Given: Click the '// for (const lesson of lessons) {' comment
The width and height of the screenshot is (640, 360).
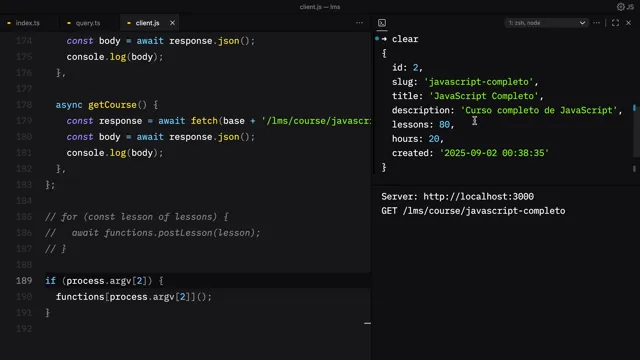Looking at the screenshot, I should (137, 217).
